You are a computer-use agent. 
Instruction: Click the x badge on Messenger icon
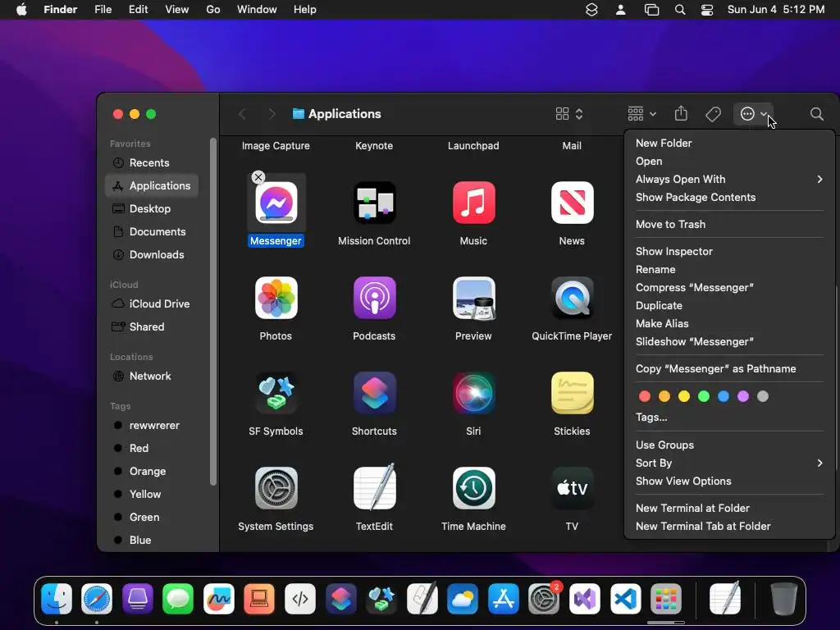[x=258, y=177]
